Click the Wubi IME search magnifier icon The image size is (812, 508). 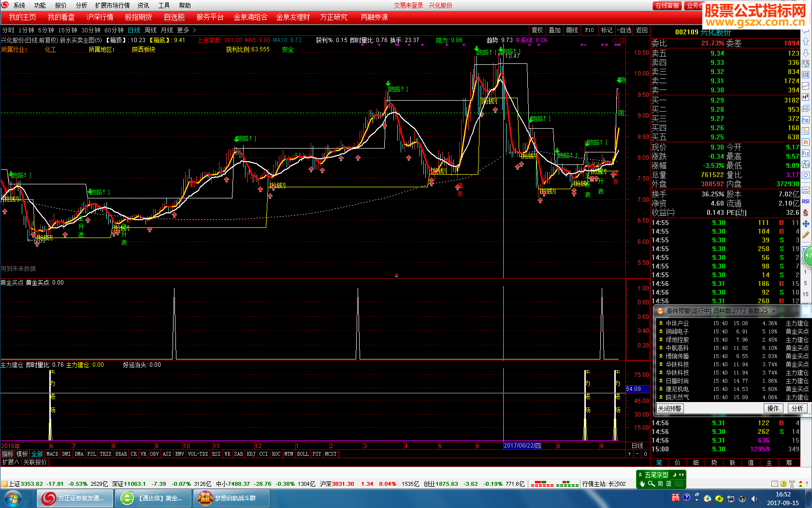(651, 484)
